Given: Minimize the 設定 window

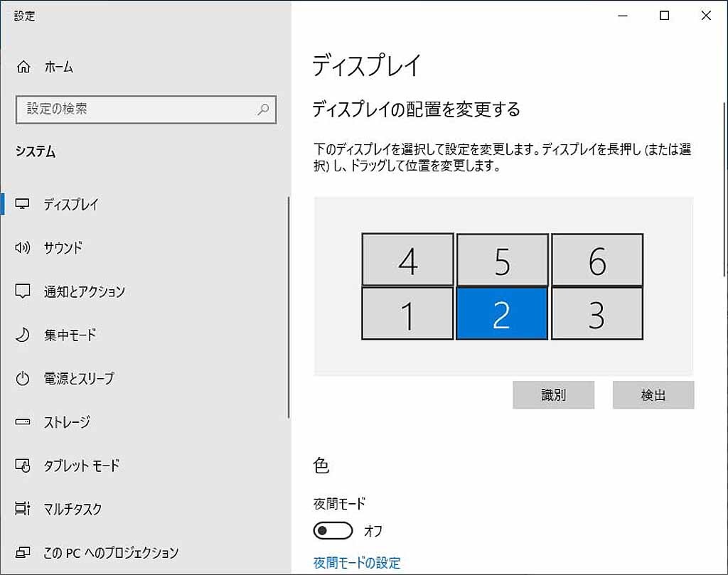Looking at the screenshot, I should [623, 16].
